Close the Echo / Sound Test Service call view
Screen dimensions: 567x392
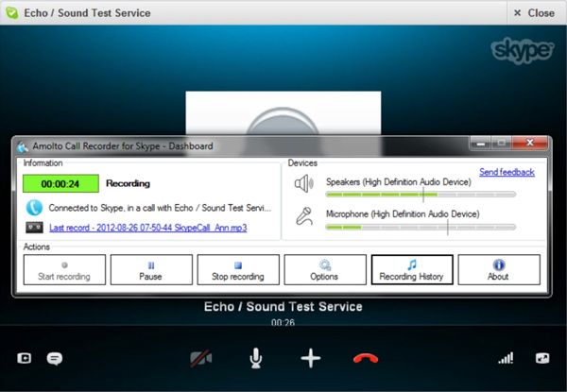tap(535, 13)
